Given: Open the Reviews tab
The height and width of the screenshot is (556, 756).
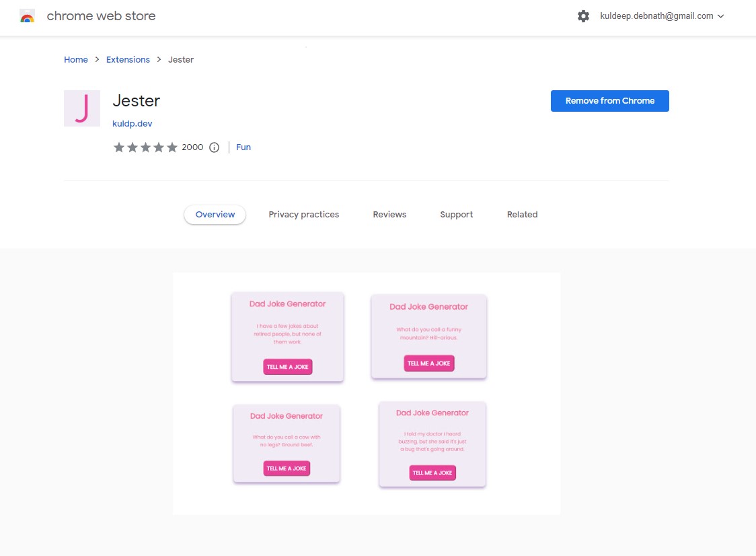Looking at the screenshot, I should click(389, 214).
